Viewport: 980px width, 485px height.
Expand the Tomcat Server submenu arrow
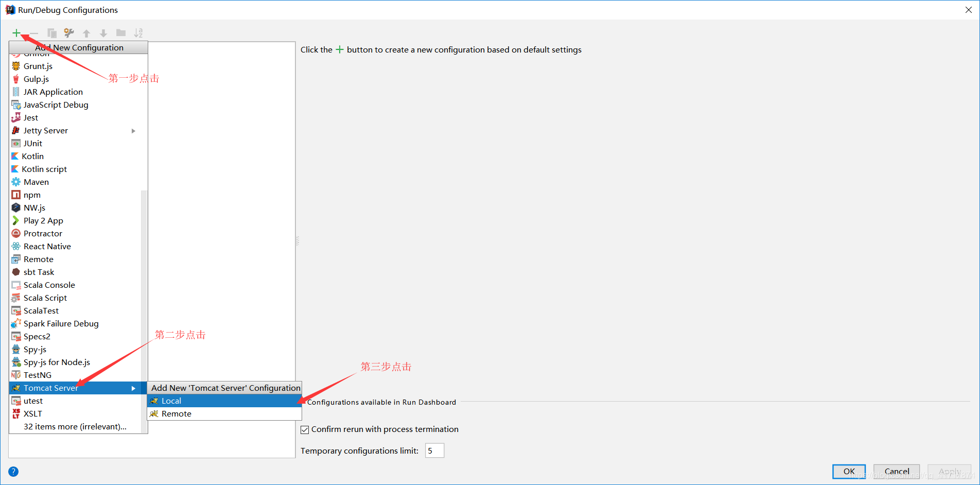click(x=133, y=388)
